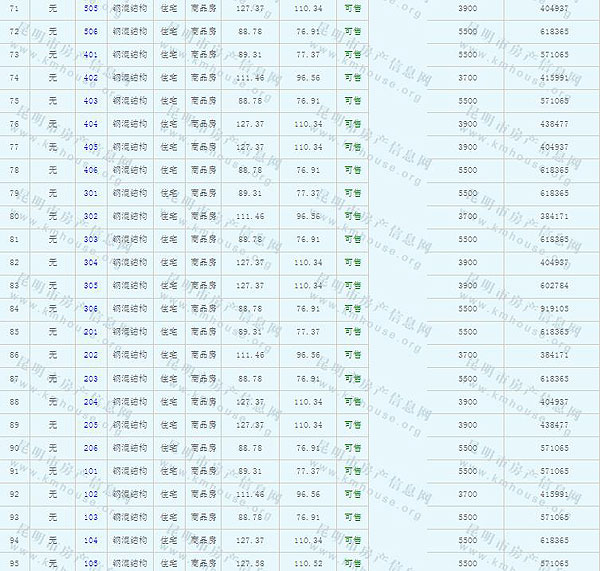Click the 可售 status in row 92
The width and height of the screenshot is (600, 571).
coord(352,493)
